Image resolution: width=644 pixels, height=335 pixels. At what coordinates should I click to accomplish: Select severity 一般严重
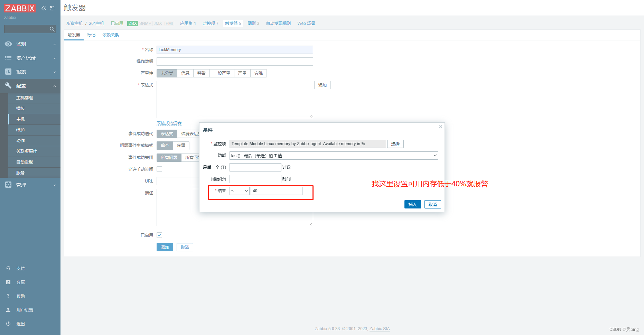[222, 73]
